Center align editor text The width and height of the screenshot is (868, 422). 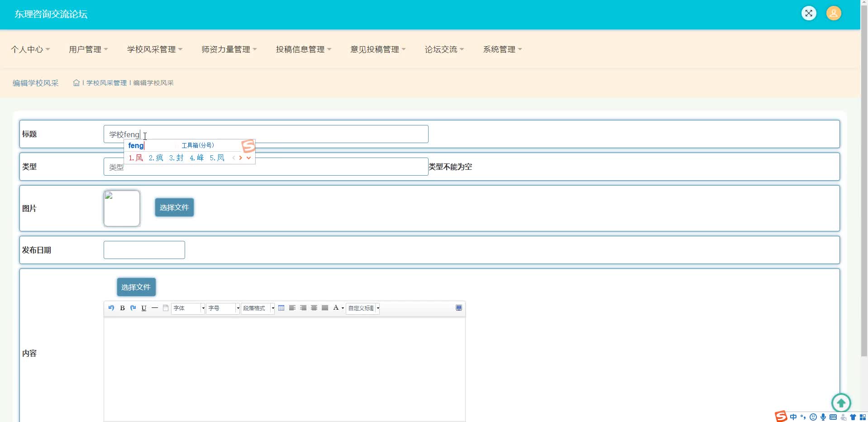tap(314, 308)
